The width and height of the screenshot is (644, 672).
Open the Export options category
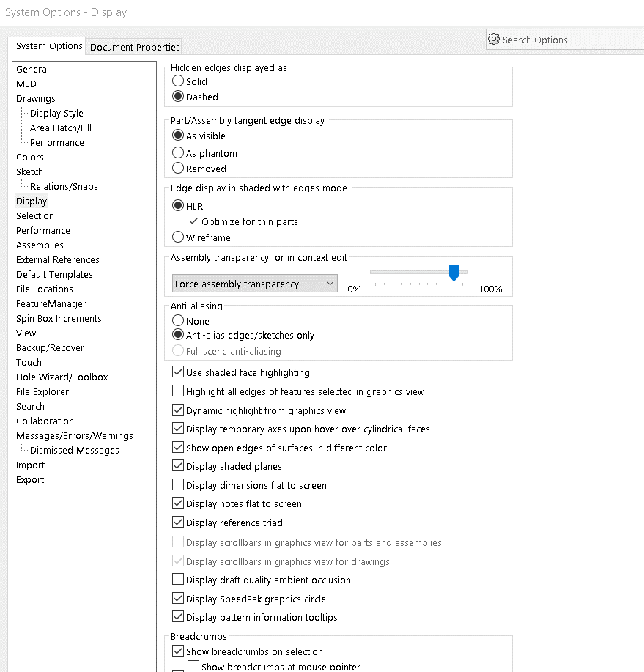(30, 479)
